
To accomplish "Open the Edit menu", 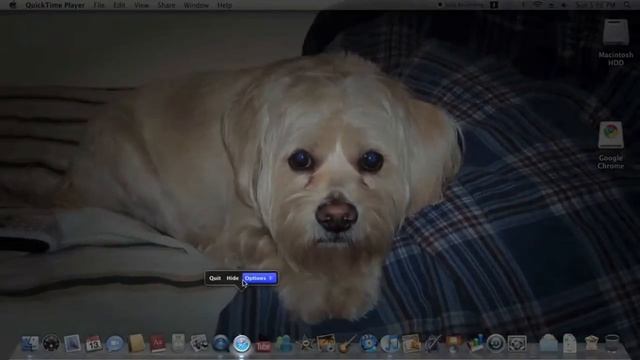I will click(x=119, y=5).
